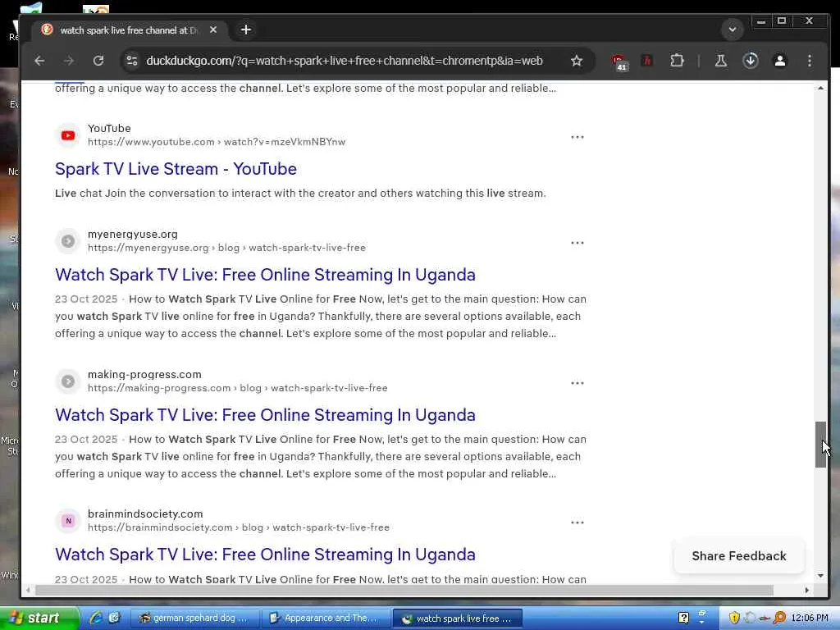Click the scroll down arrow of the page

820,576
